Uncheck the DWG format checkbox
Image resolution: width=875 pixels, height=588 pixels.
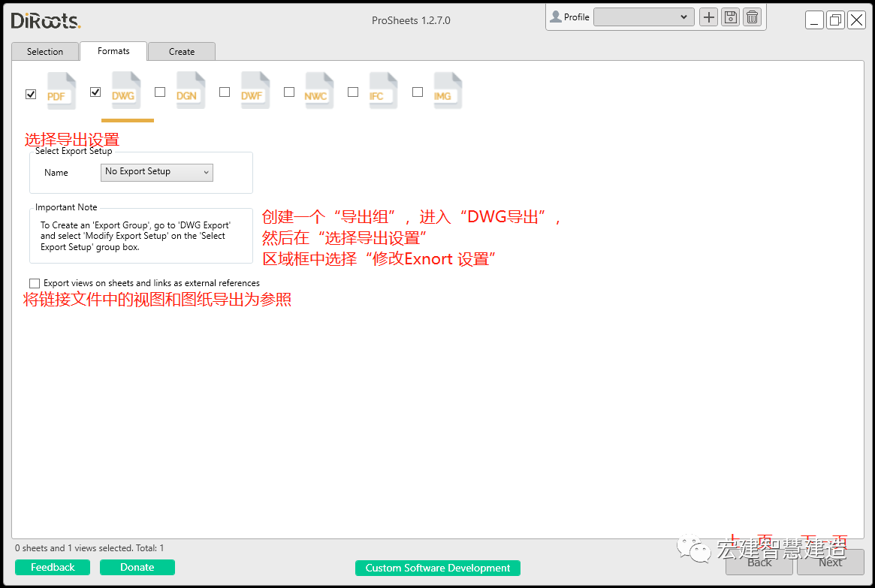pyautogui.click(x=95, y=92)
